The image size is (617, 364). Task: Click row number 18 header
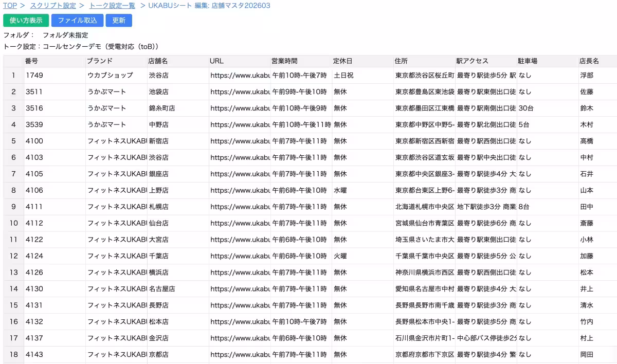[14, 355]
